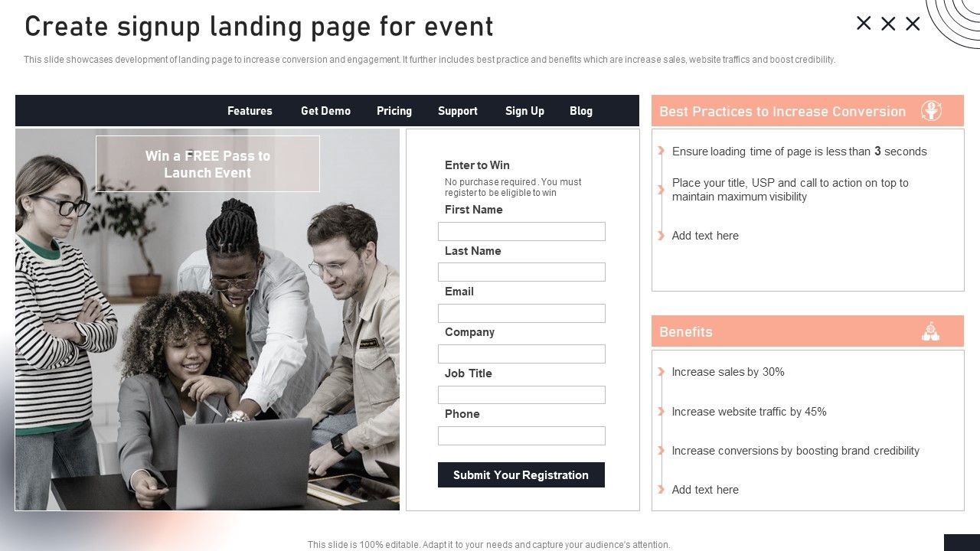Click the Best Practices header icon
The image size is (980, 551).
pyautogui.click(x=931, y=111)
